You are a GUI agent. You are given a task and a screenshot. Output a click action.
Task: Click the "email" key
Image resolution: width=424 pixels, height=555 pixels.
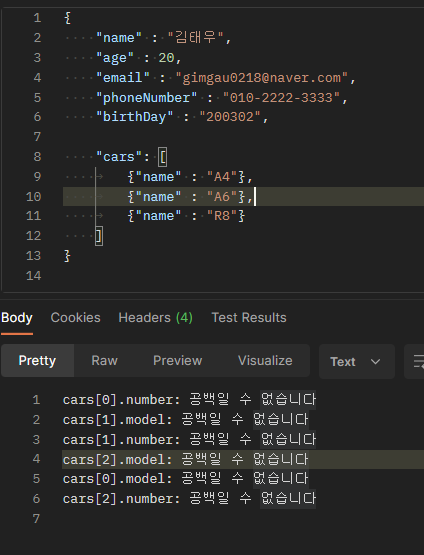123,78
